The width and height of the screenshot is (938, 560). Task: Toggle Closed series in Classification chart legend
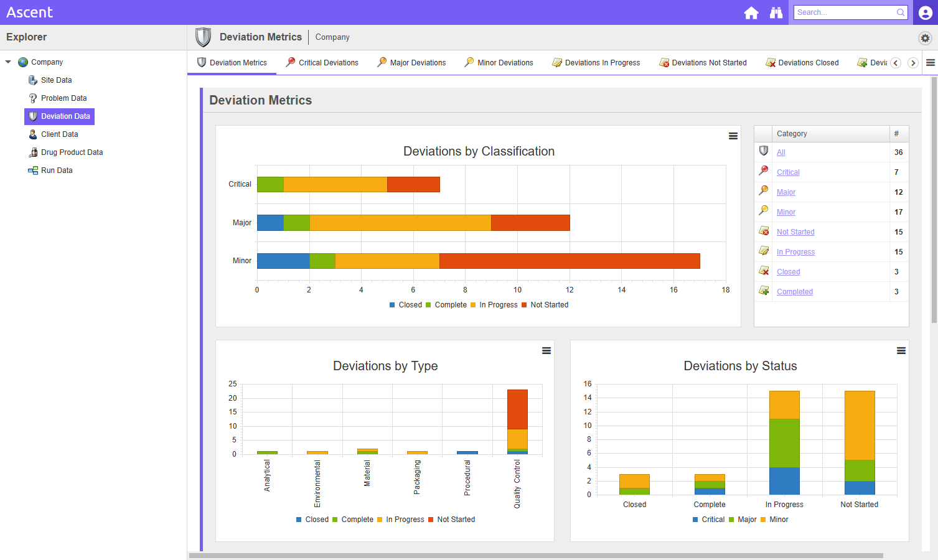(406, 305)
